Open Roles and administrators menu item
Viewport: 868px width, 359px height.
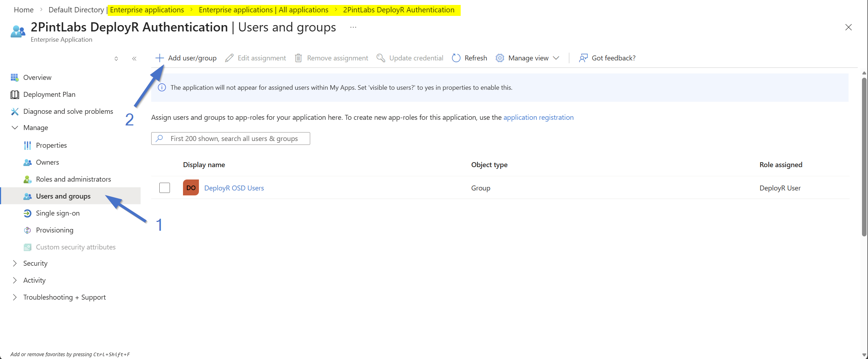pos(73,179)
